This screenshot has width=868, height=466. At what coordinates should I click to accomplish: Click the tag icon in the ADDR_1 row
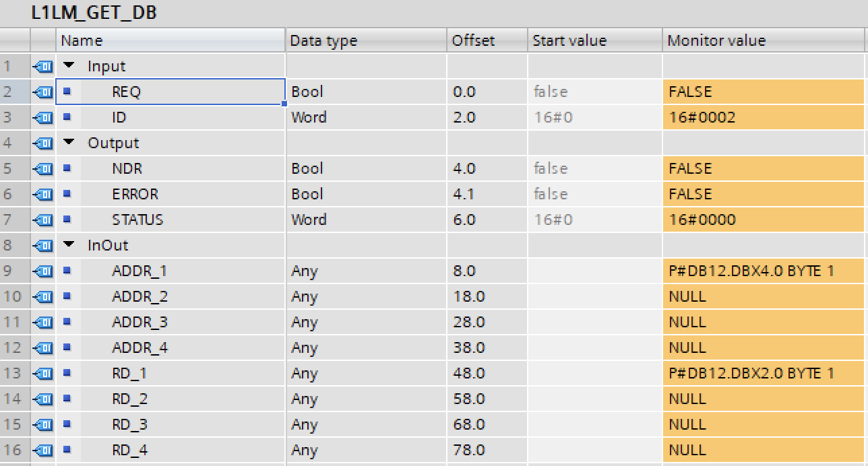pyautogui.click(x=42, y=271)
